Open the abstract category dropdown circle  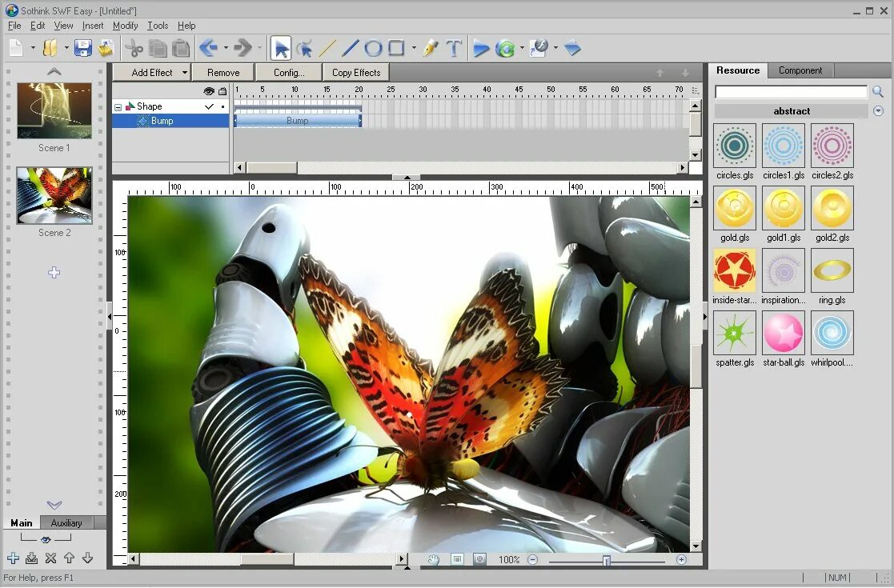(x=878, y=111)
